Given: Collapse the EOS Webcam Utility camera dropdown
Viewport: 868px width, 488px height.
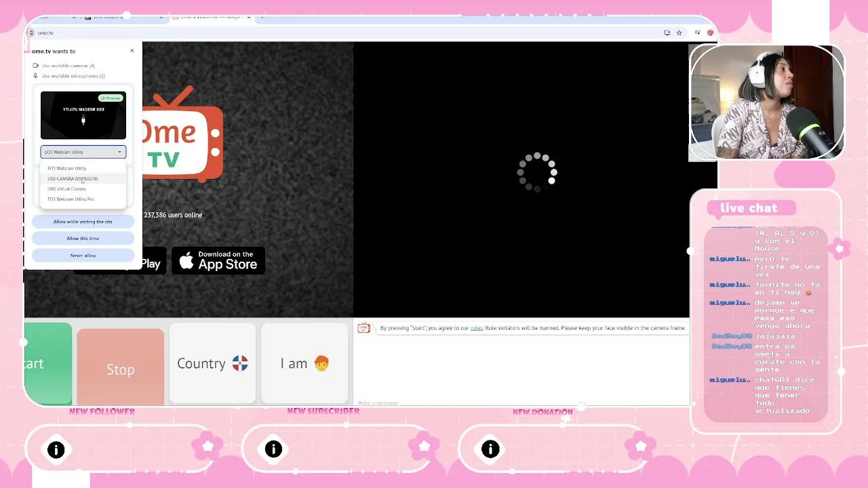Looking at the screenshot, I should (83, 152).
